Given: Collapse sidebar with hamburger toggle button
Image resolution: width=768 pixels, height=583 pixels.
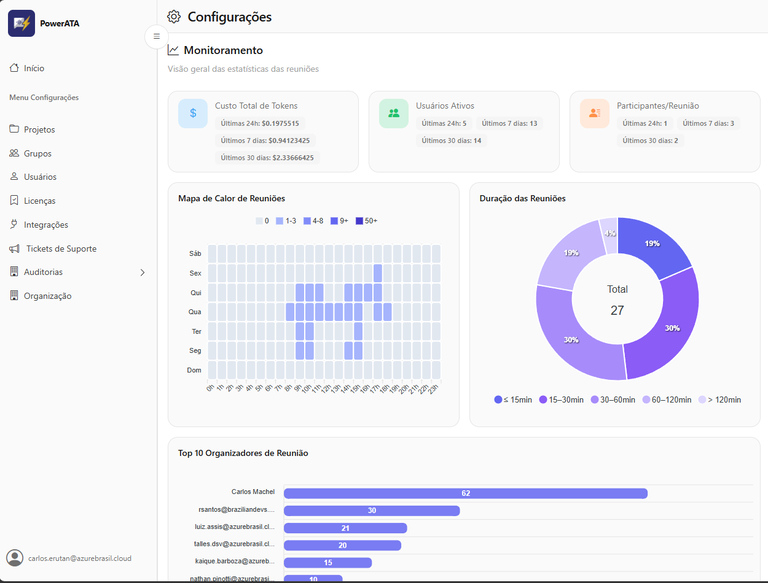Looking at the screenshot, I should pyautogui.click(x=156, y=36).
